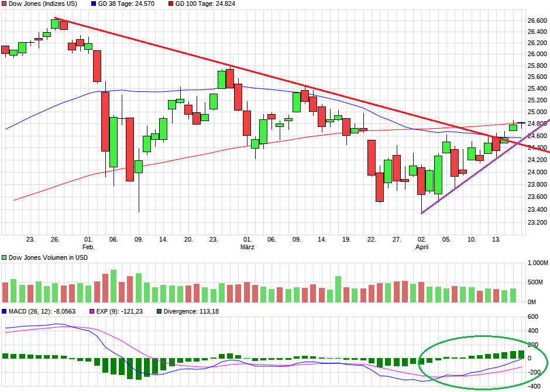Click the 500M volume axis value

pos(535,282)
